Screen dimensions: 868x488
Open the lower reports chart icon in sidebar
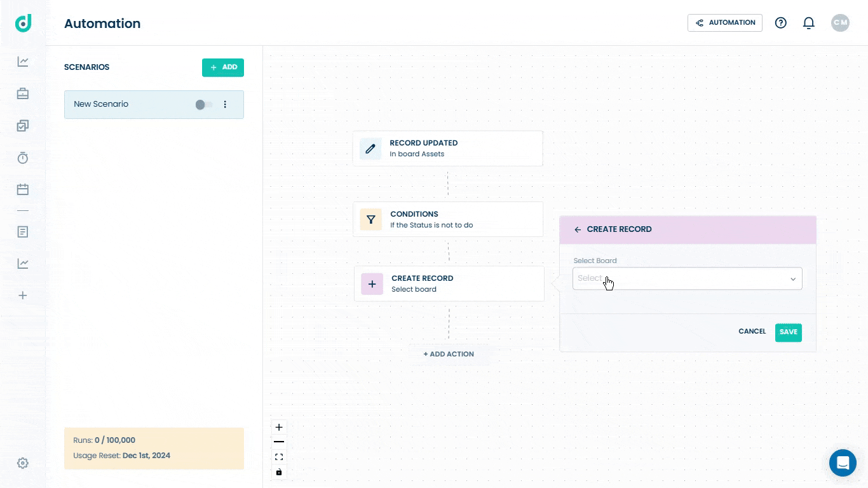coord(23,264)
